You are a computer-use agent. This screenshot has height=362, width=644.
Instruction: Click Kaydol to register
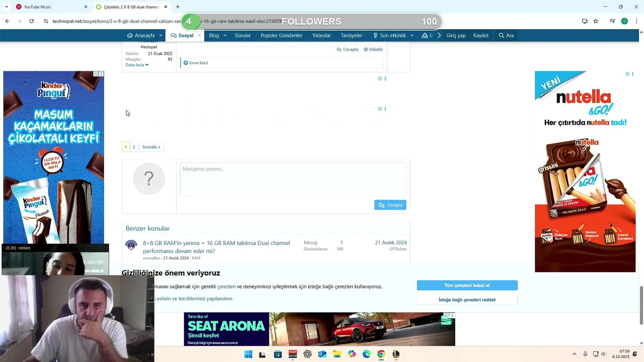click(480, 35)
